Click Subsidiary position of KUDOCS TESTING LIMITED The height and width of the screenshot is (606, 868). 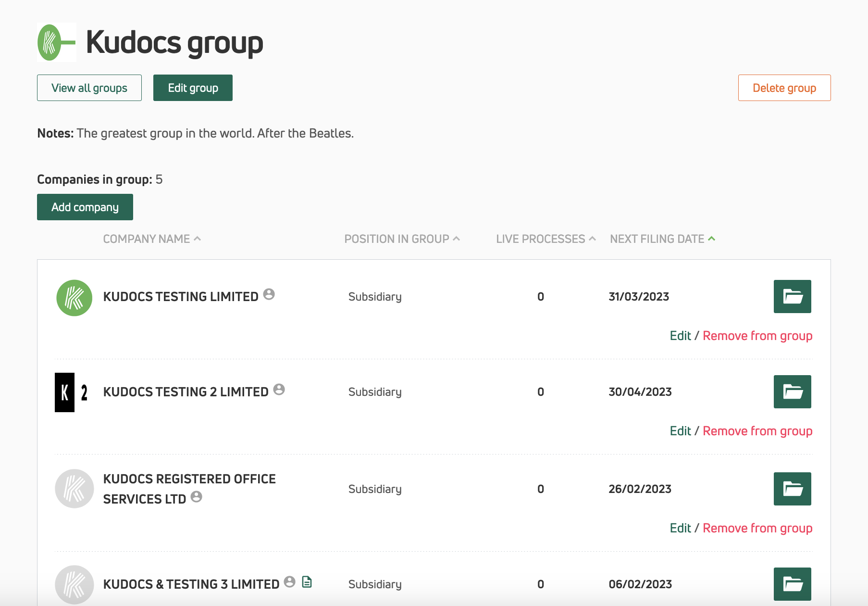[x=375, y=297]
